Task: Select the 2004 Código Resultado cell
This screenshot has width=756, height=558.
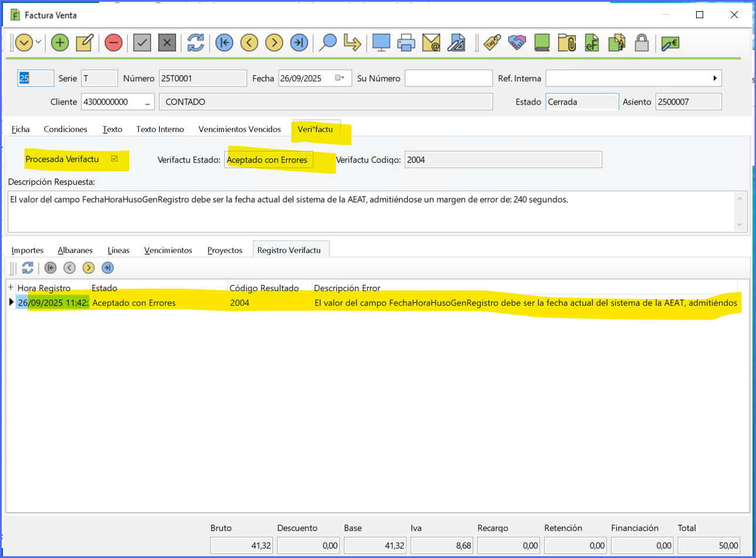Action: click(x=269, y=303)
